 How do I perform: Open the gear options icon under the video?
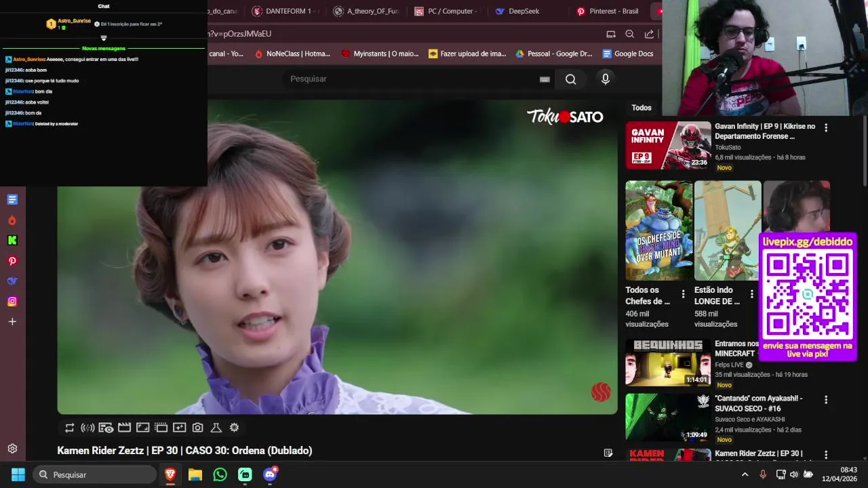[x=234, y=428]
